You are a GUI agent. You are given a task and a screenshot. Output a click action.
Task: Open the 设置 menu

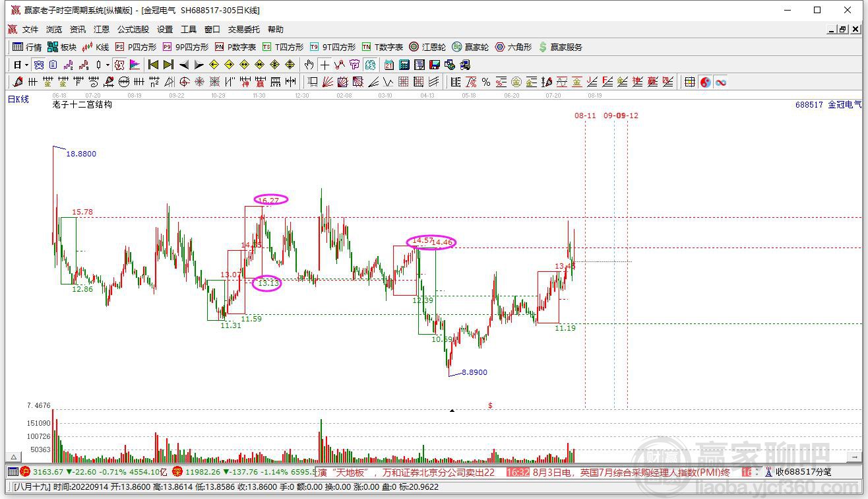coord(165,29)
